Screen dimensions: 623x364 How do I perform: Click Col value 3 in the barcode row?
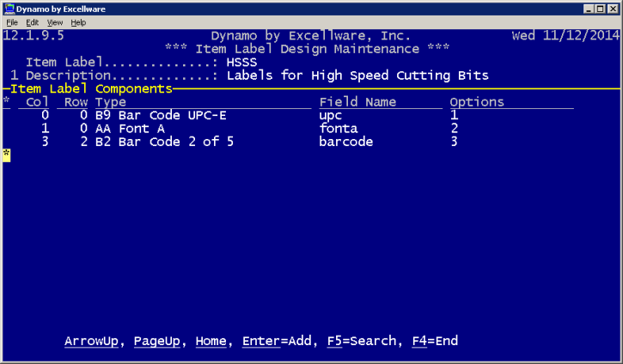(46, 142)
